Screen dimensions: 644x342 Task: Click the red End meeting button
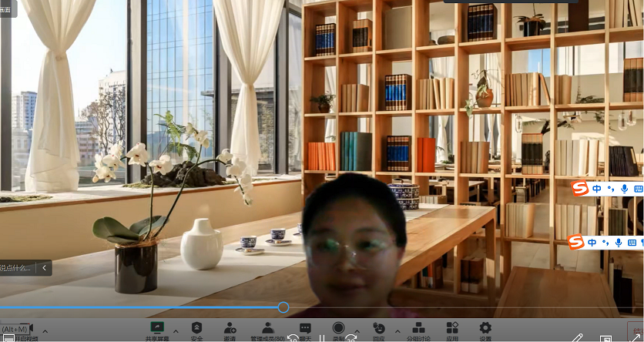tap(635, 333)
